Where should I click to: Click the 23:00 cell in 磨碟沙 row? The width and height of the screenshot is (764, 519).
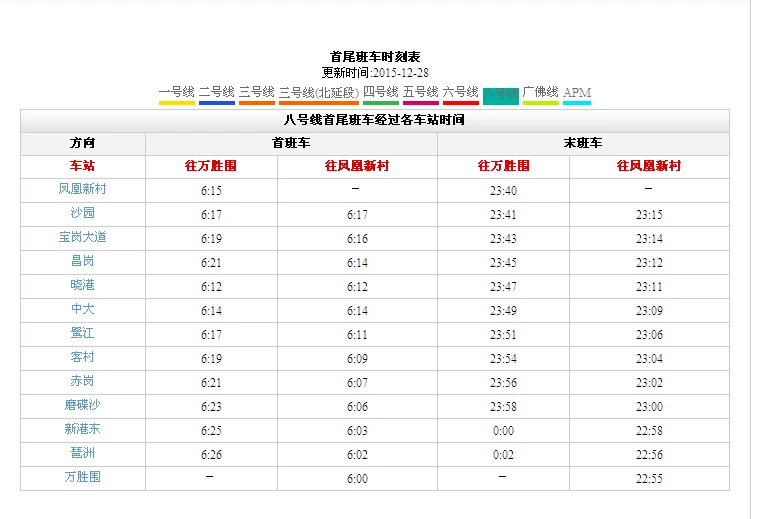pos(649,406)
